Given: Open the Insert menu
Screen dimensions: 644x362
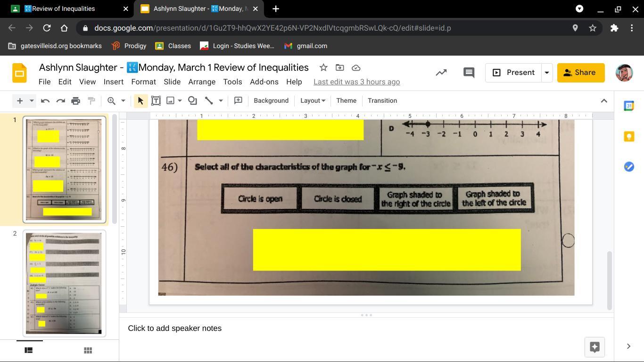Looking at the screenshot, I should click(x=114, y=82).
